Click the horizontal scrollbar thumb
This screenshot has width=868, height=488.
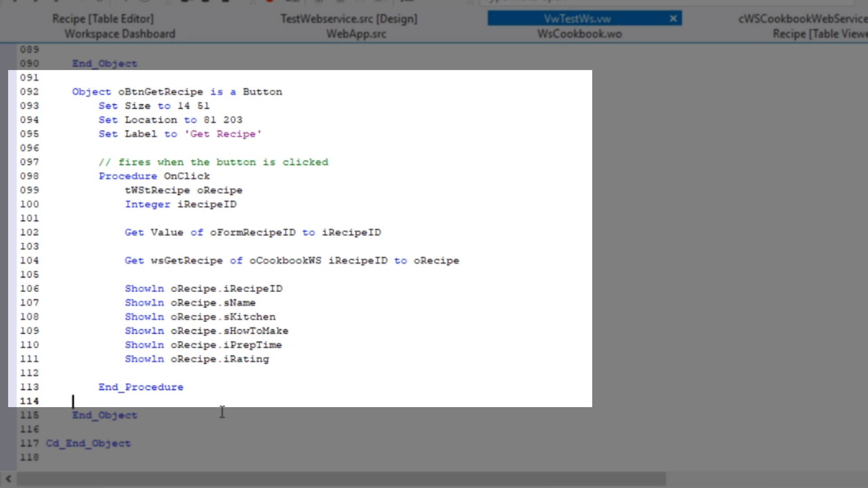(341, 479)
